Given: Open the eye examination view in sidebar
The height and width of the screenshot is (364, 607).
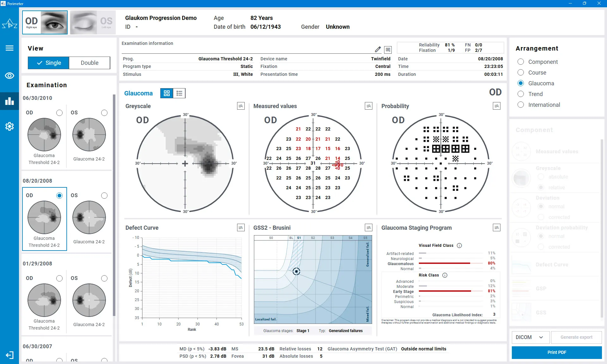Looking at the screenshot, I should (9, 76).
